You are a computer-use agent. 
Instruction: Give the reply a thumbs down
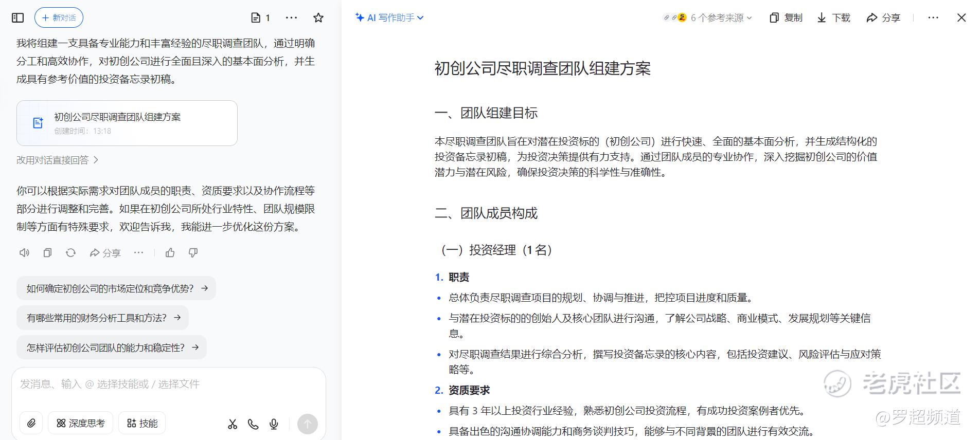(193, 252)
